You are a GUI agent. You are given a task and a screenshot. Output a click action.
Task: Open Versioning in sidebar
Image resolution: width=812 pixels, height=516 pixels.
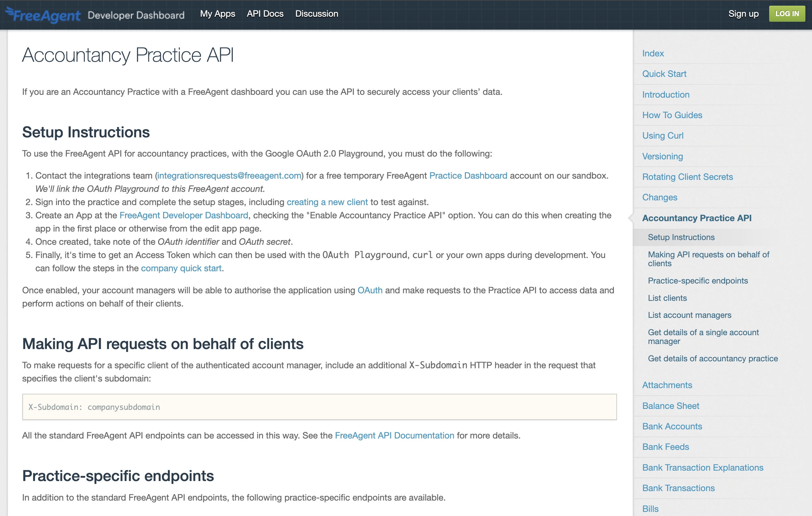(662, 156)
